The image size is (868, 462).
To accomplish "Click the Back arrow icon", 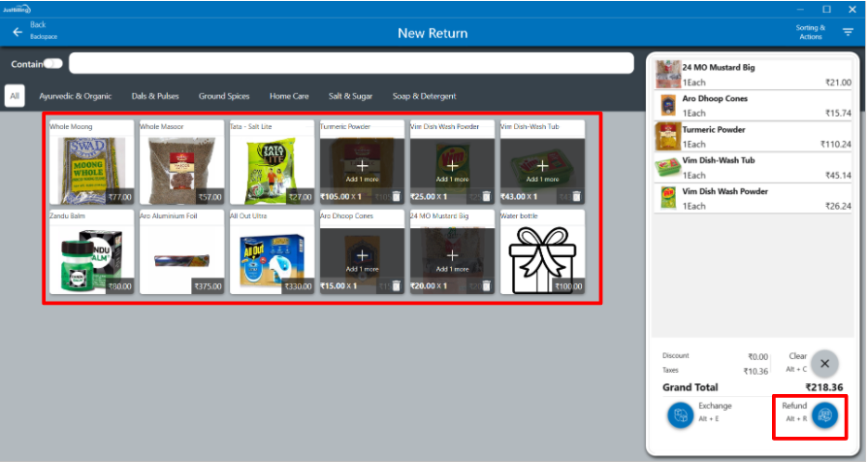I will 16,32.
